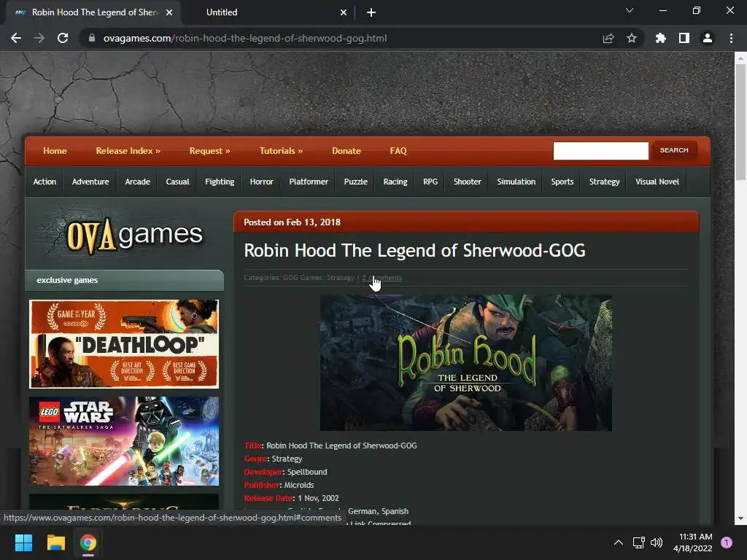Viewport: 747px width, 560px height.
Task: Close the Untitled tab
Action: point(344,12)
